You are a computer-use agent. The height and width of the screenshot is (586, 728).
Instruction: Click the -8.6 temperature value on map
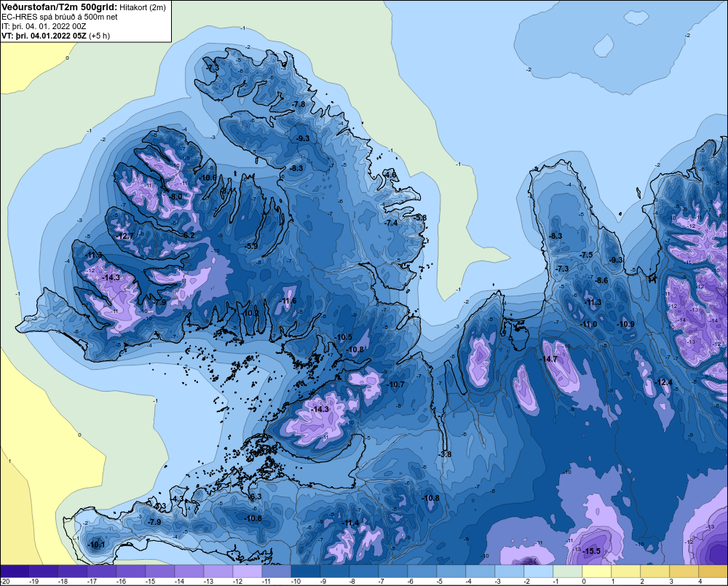point(601,280)
